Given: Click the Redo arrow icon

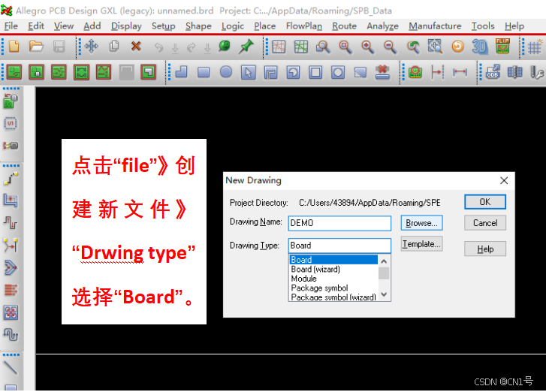Looking at the screenshot, I should point(192,47).
